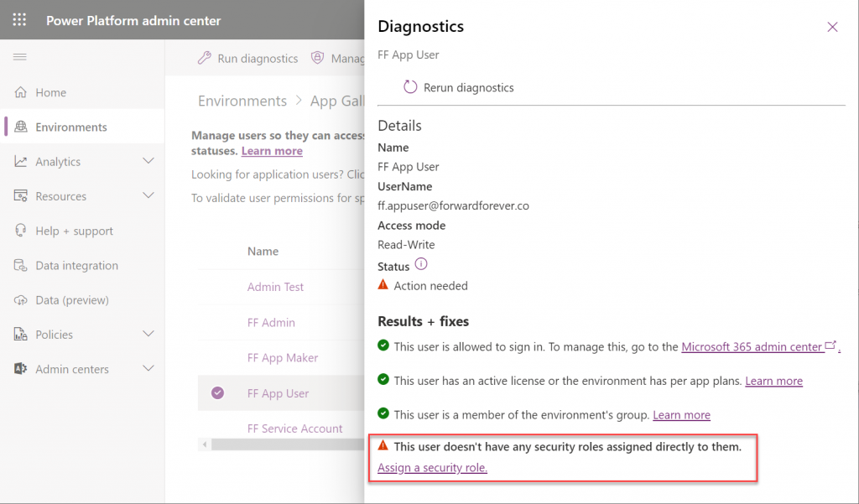Click the Assign a security role link
859x504 pixels.
[432, 467]
